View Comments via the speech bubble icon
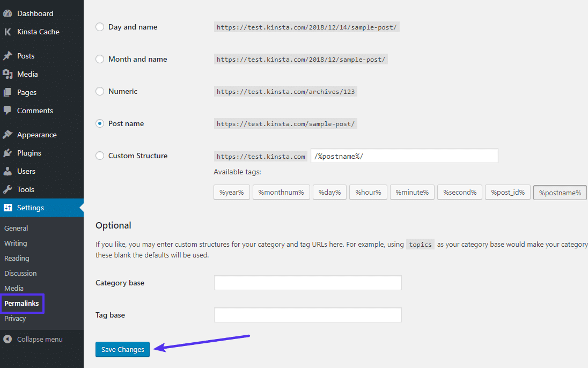588x368 pixels. click(7, 111)
